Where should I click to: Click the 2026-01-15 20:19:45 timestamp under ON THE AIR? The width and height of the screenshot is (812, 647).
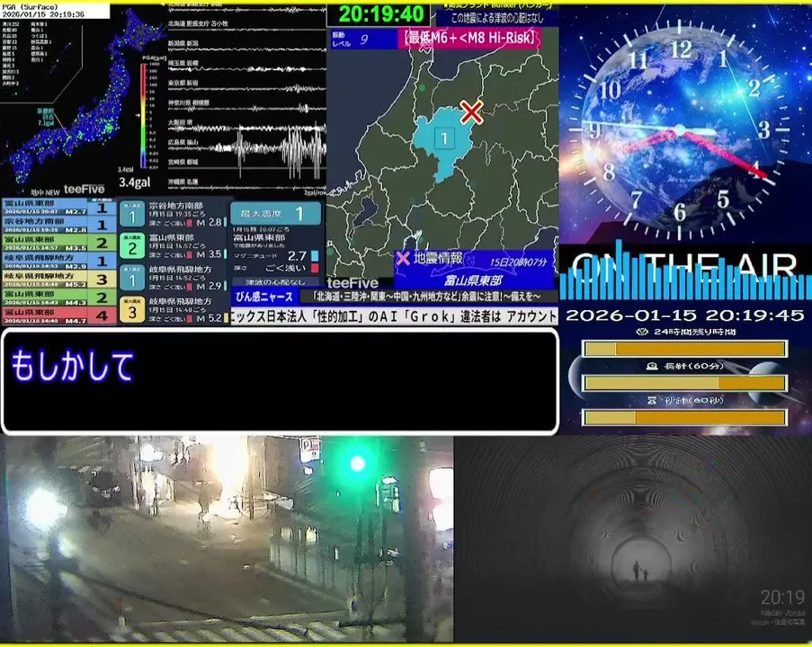pos(684,315)
